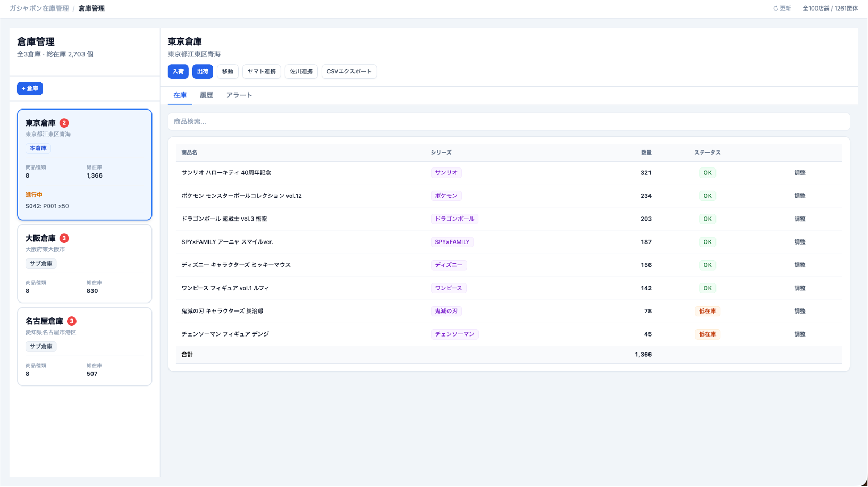868x487 pixels.
Task: Click the ポケモン series tag
Action: pyautogui.click(x=446, y=196)
